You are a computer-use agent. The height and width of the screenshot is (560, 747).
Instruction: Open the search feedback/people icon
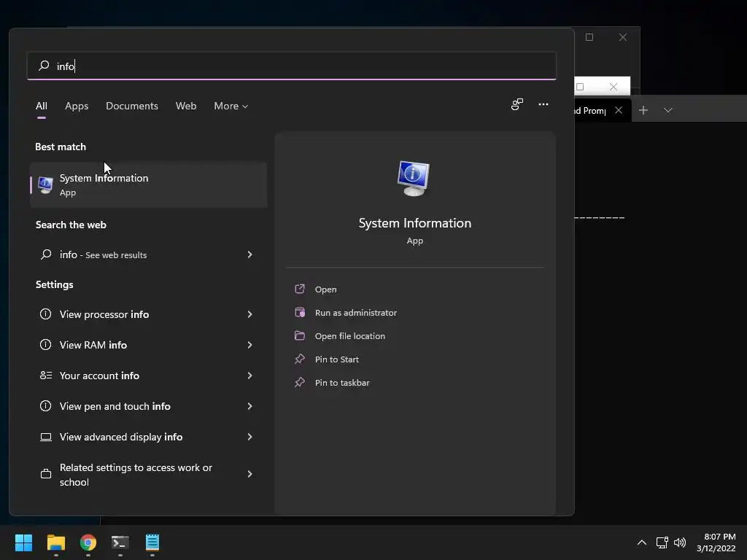coord(517,104)
